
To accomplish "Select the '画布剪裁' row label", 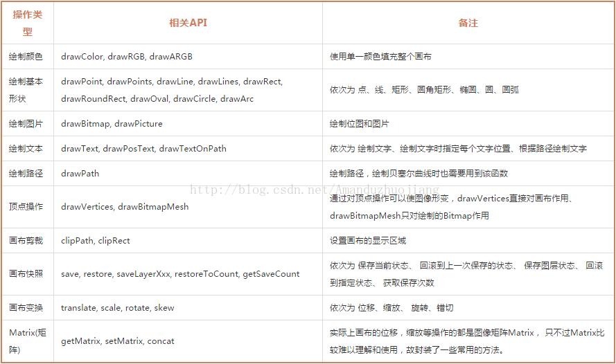I will [26, 240].
